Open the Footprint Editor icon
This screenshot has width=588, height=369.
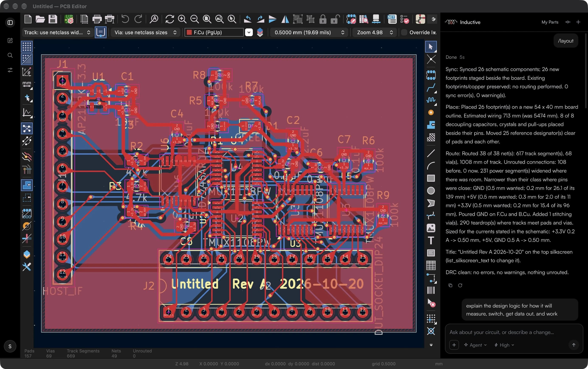point(351,19)
